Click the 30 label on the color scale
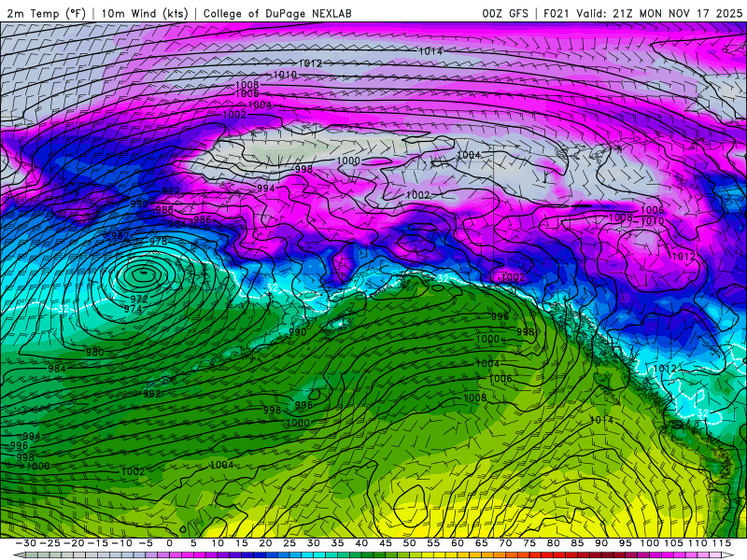This screenshot has width=747, height=560. [313, 543]
